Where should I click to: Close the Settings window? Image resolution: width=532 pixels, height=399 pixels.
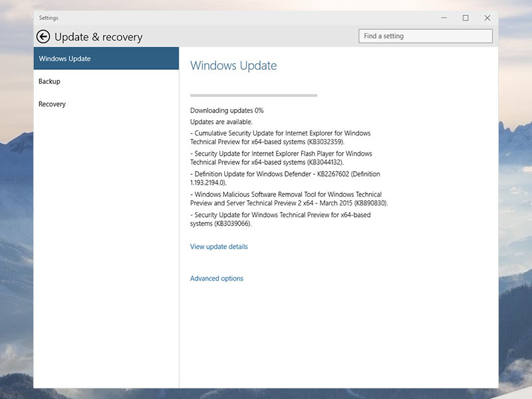point(487,18)
